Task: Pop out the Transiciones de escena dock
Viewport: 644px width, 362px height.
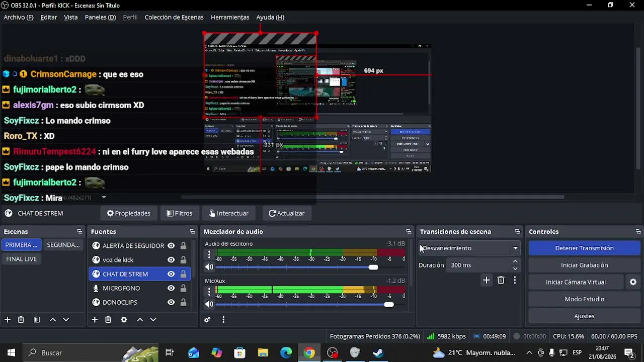Action: pyautogui.click(x=517, y=232)
